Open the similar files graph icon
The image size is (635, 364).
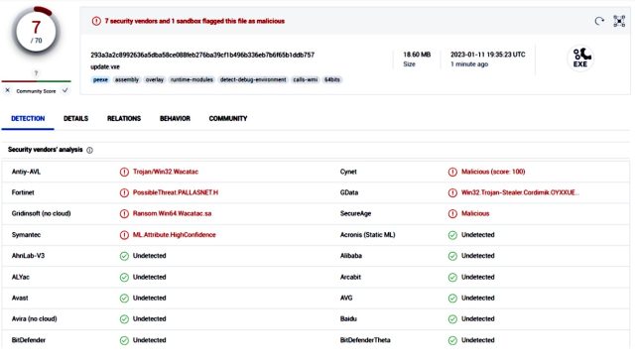click(619, 21)
